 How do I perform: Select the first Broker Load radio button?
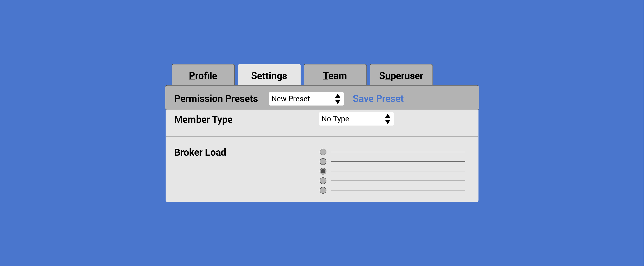point(323,152)
